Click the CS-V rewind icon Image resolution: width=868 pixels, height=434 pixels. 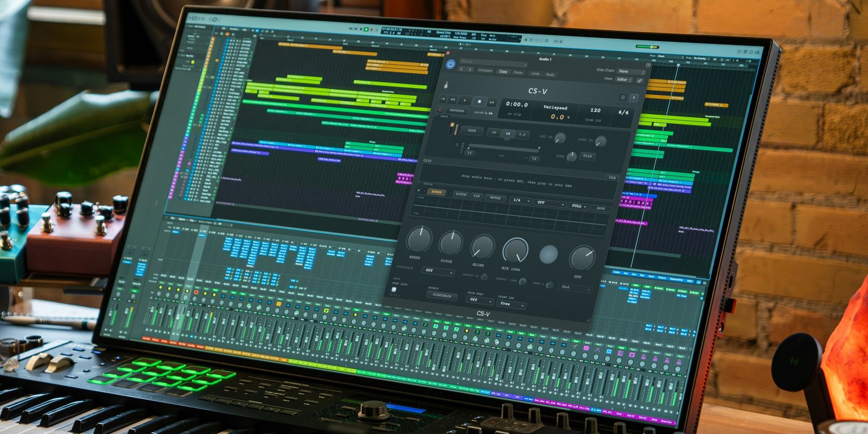click(452, 99)
